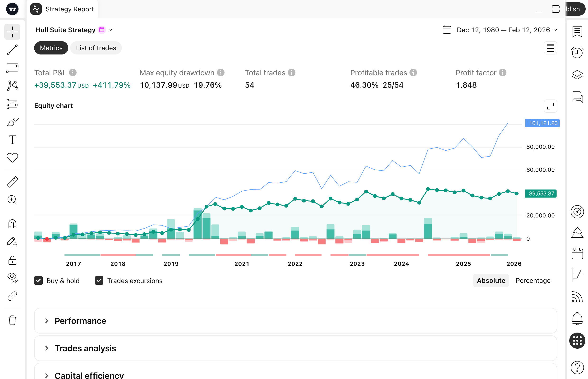588x379 pixels.
Task: Uncheck the Buy & hold checkbox
Action: click(x=38, y=280)
